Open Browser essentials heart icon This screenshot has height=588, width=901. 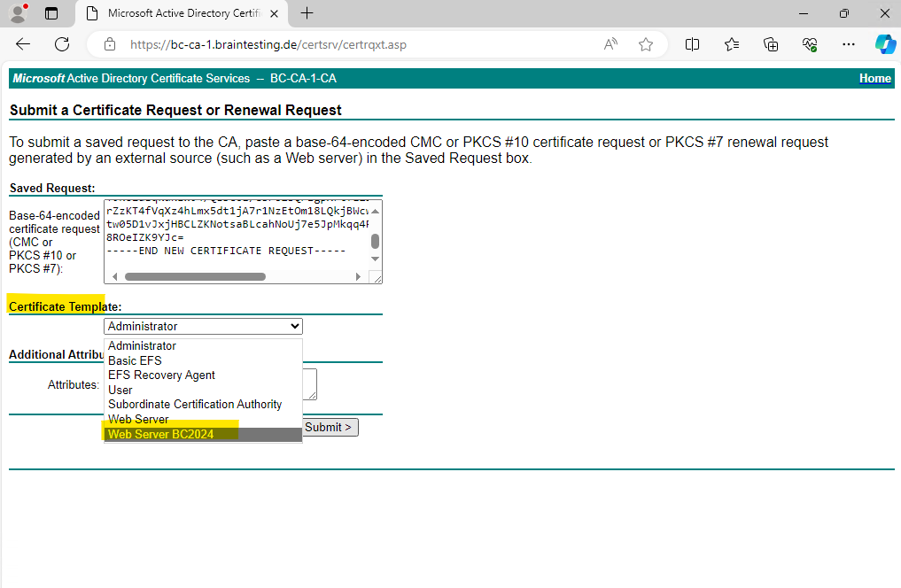coord(810,44)
